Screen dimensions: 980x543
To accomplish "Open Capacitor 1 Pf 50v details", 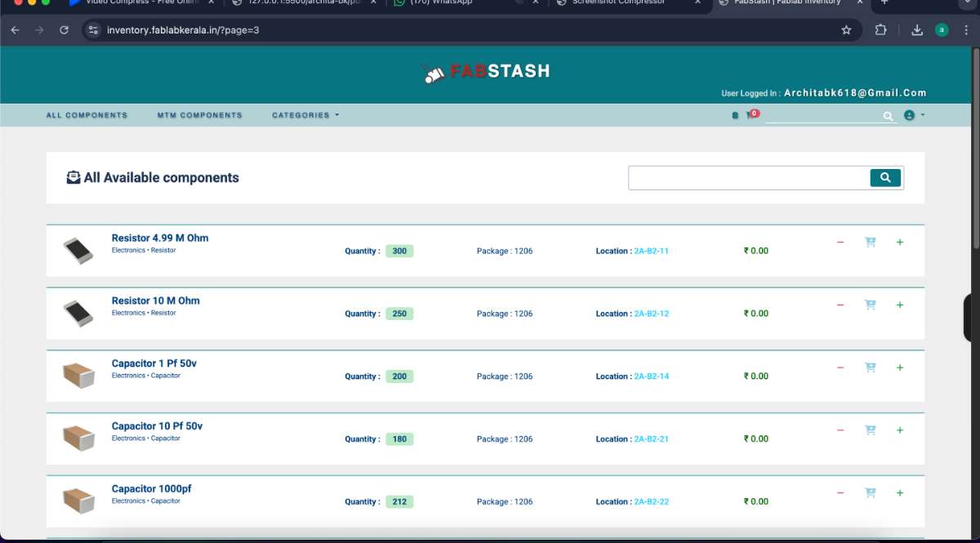I will [154, 363].
